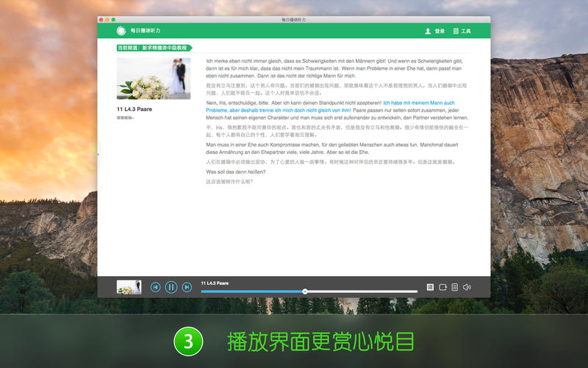
Task: Click the green app logo in the header
Action: [x=121, y=31]
